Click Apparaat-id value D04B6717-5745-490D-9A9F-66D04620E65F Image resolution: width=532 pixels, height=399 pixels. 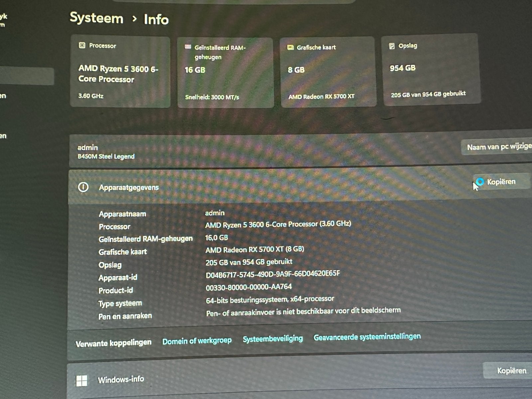[x=273, y=274]
